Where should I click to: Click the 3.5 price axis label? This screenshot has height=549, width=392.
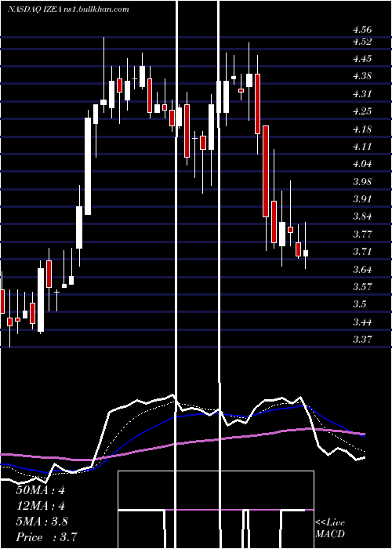tap(360, 304)
